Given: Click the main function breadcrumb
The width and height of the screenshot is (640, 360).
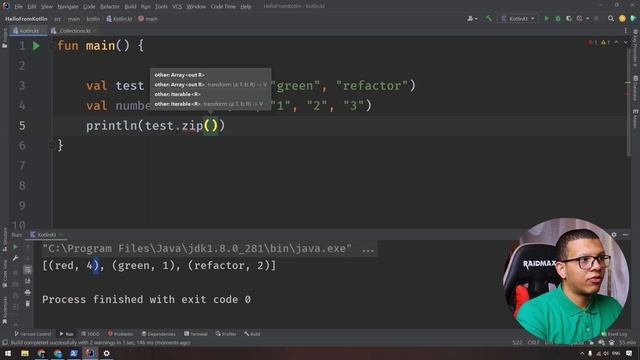Looking at the screenshot, I should pyautogui.click(x=148, y=19).
